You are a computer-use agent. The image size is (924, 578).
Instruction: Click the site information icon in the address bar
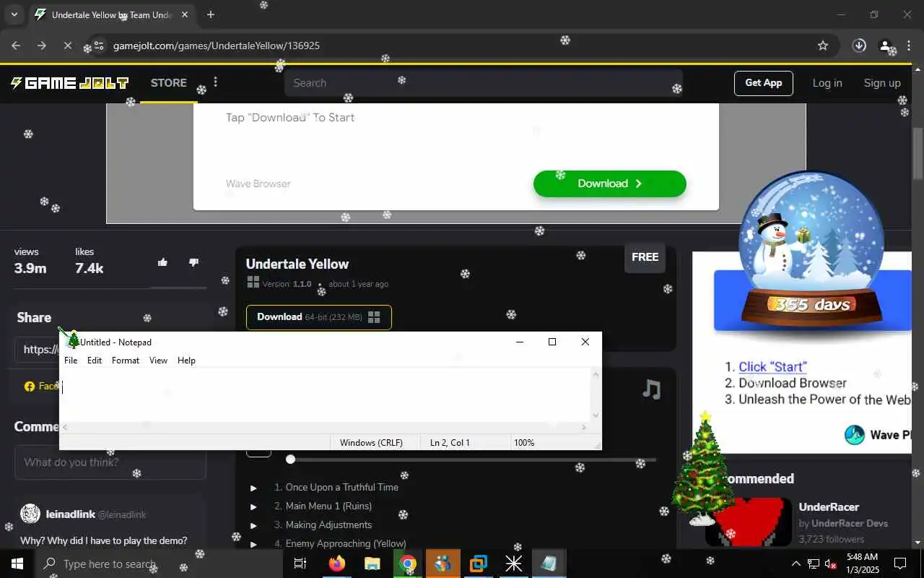(x=99, y=46)
